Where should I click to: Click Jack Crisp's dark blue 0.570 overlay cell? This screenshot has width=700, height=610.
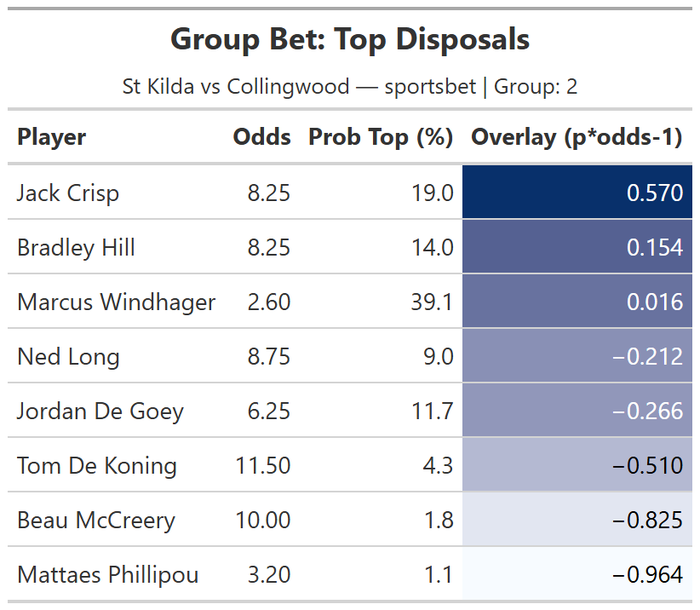point(577,193)
